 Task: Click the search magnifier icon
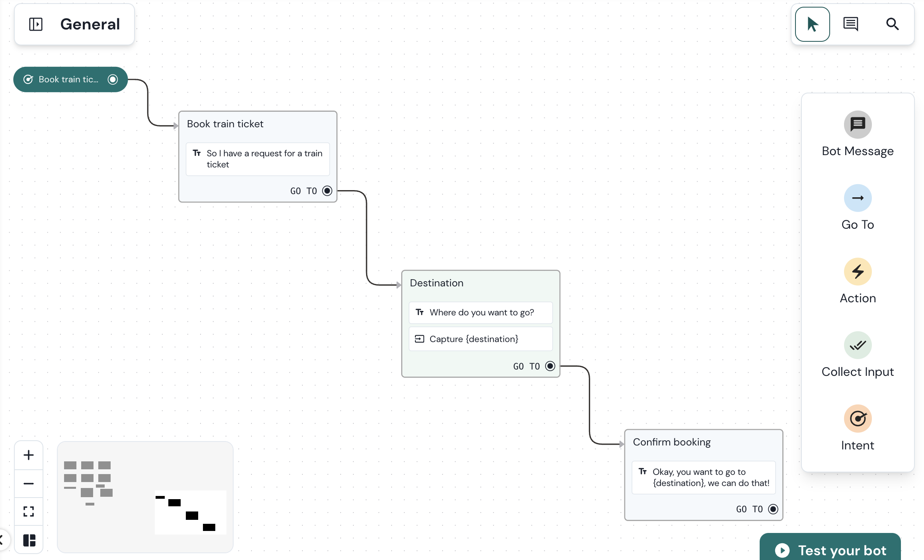(892, 24)
